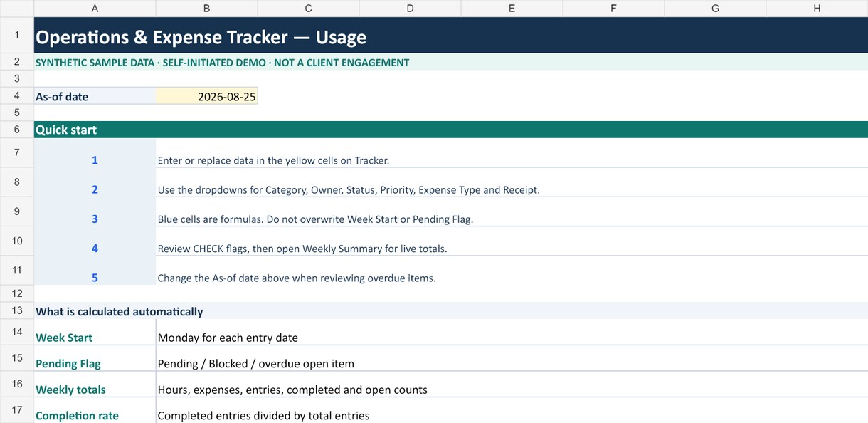Select row 3 by its header
868x423 pixels.
click(x=17, y=78)
